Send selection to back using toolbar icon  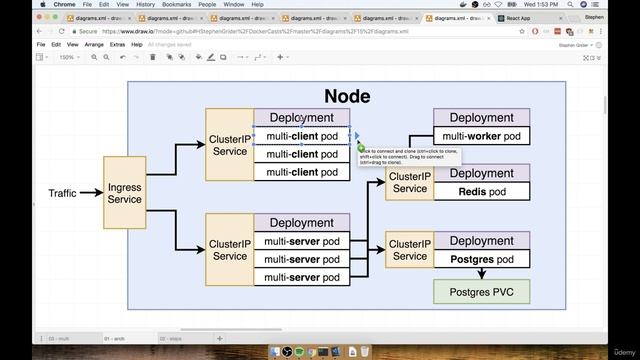182,58
